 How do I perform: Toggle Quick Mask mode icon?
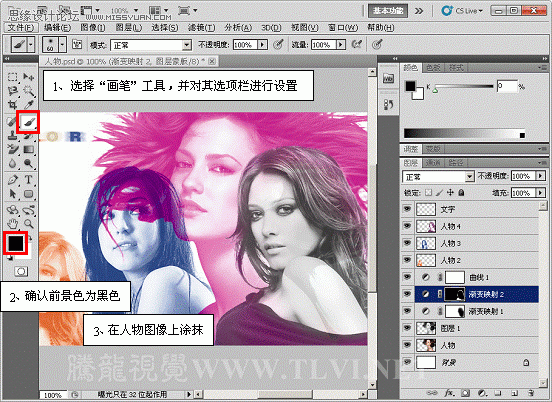(21, 271)
